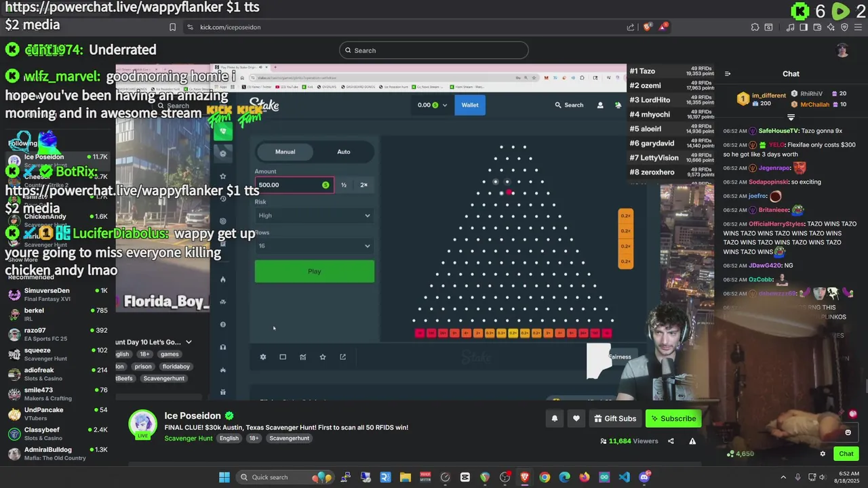The width and height of the screenshot is (868, 488).
Task: Open the squeeze recommended channel
Action: (x=57, y=354)
